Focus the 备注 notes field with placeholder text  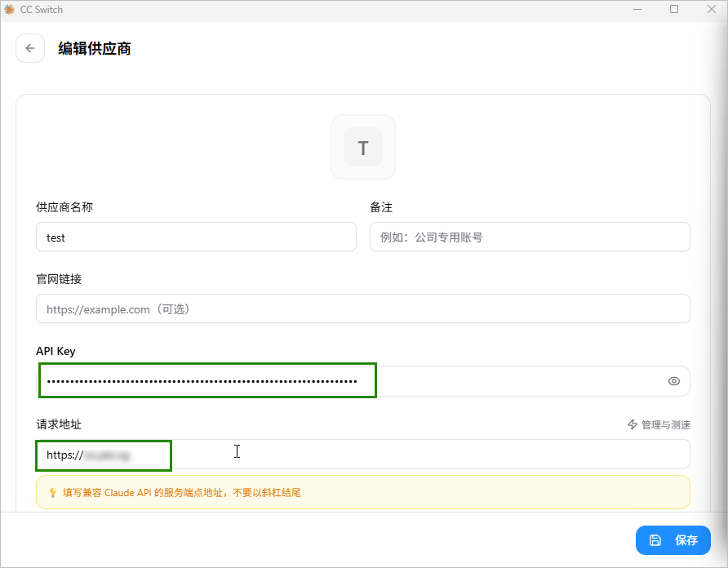[x=530, y=237]
